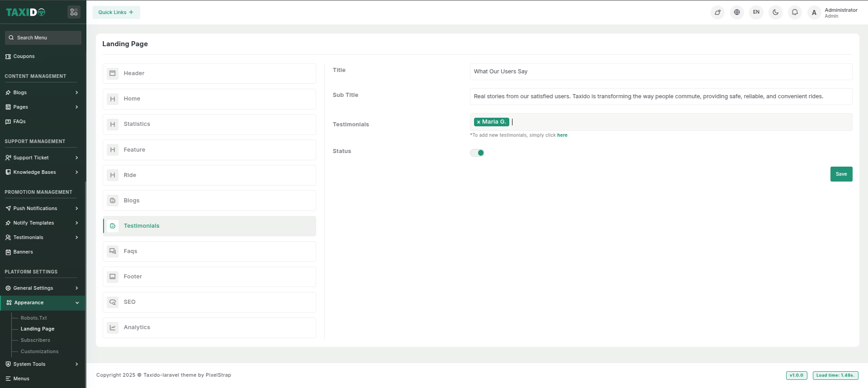The image size is (868, 388).
Task: Toggle dark mode moon icon
Action: pos(775,12)
